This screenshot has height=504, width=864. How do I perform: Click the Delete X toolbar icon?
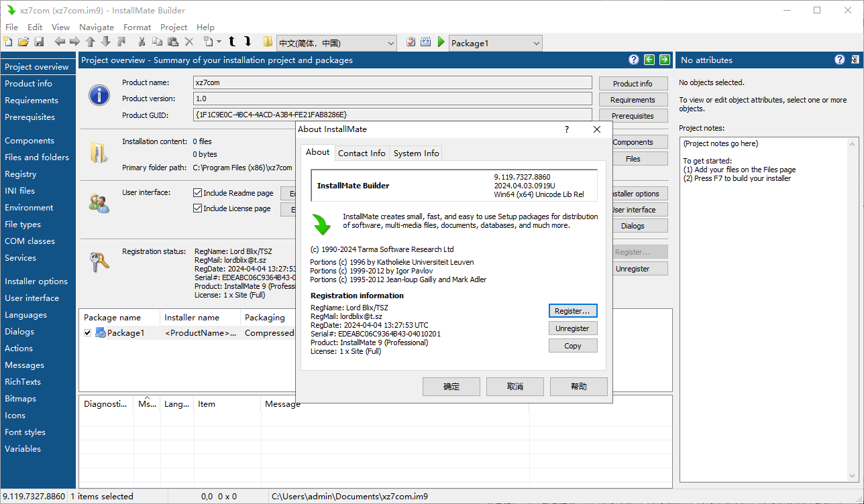(x=189, y=42)
